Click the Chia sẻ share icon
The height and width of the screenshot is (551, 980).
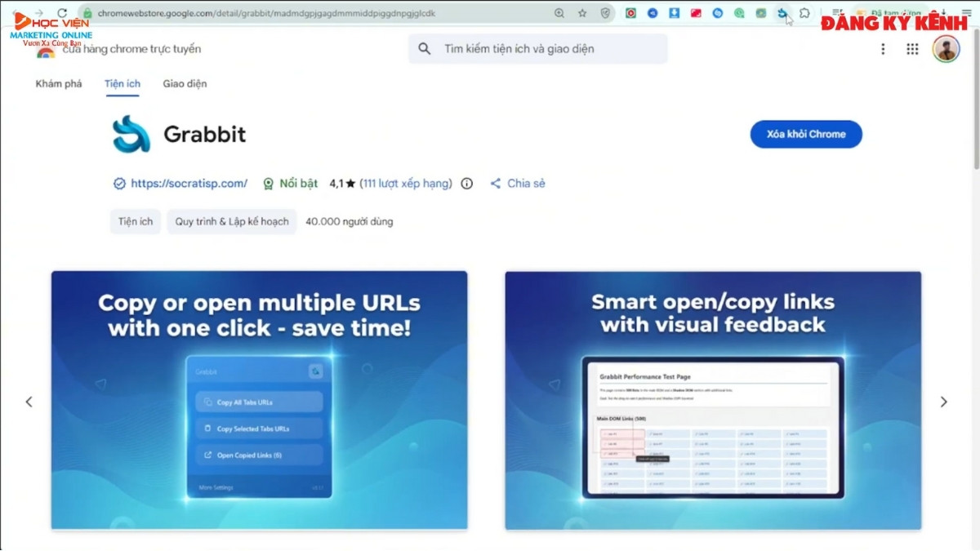coord(495,184)
